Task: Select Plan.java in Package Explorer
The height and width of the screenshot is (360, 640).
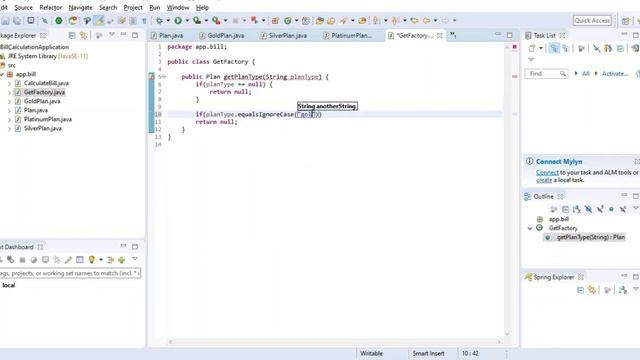Action: [x=36, y=110]
